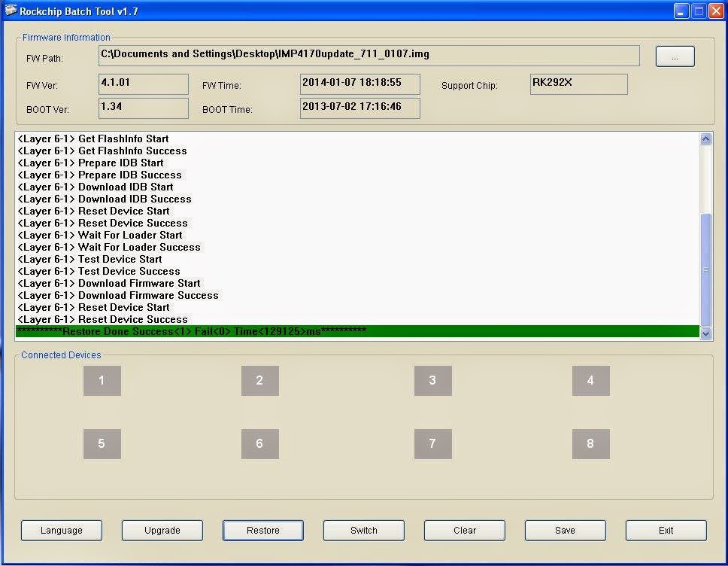Viewport: 728px width, 566px height.
Task: Click the Upgrade button
Action: click(162, 530)
